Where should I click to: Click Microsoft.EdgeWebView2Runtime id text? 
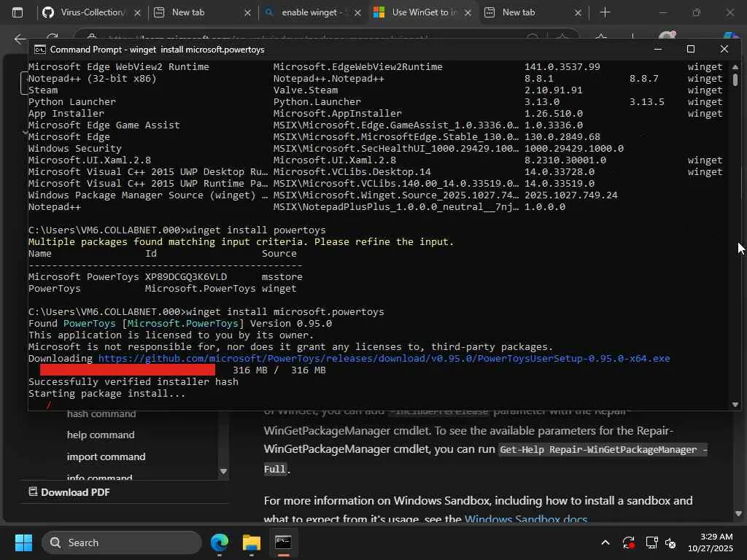[x=357, y=66]
